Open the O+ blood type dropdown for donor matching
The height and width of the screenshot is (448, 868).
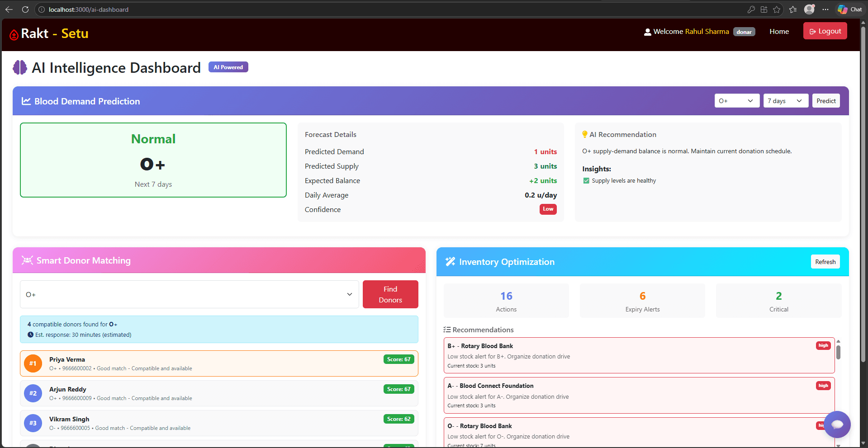(x=190, y=294)
